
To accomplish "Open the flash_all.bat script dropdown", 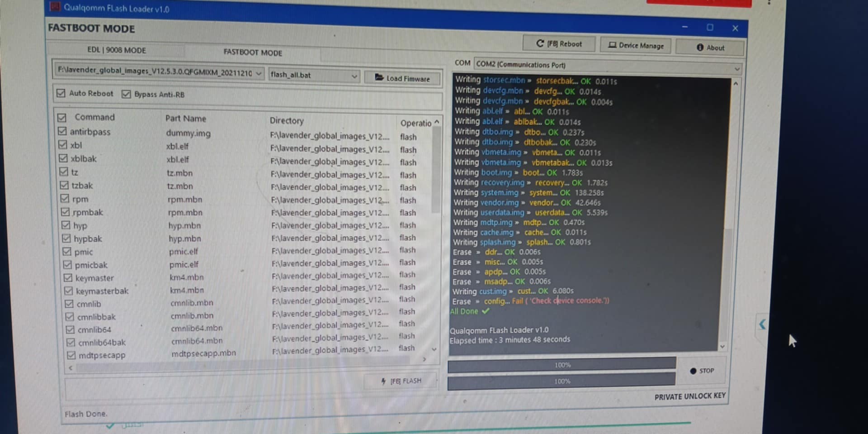I will (354, 76).
